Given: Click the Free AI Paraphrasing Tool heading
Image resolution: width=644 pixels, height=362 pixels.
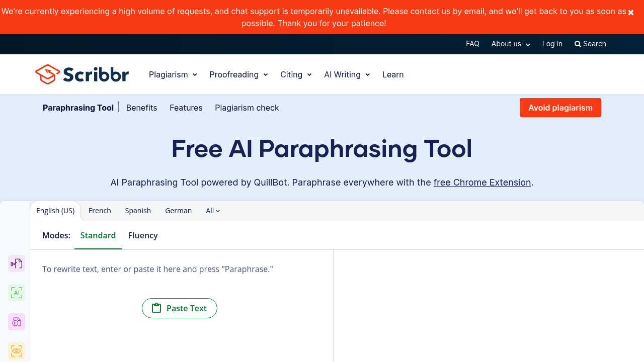Looking at the screenshot, I should (322, 149).
